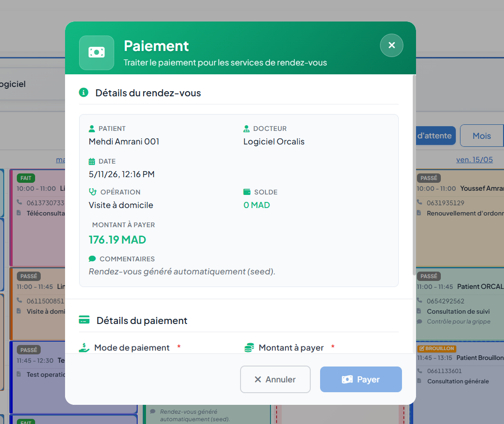Click the dialog's vertical scrollbar
Image resolution: width=504 pixels, height=424 pixels.
click(x=414, y=175)
